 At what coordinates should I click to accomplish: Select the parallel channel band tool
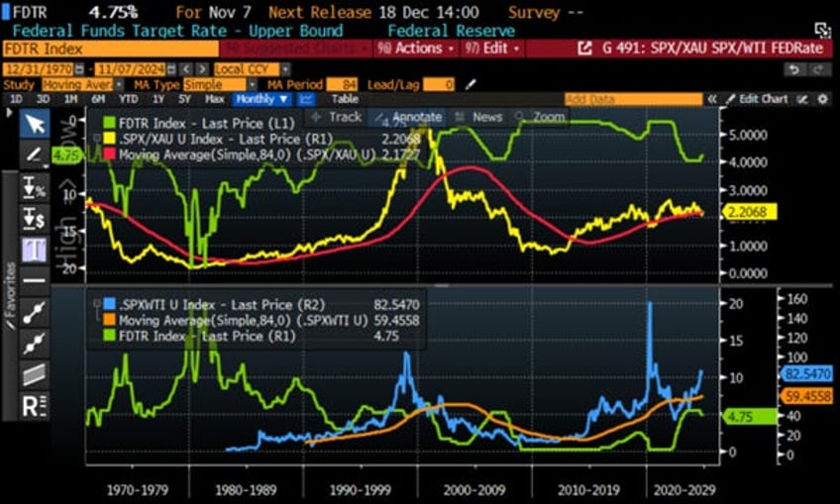[35, 374]
